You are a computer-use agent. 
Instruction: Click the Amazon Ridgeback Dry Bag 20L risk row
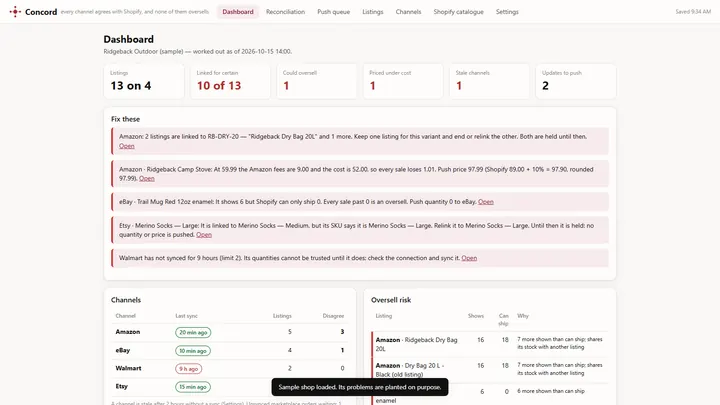pos(489,344)
